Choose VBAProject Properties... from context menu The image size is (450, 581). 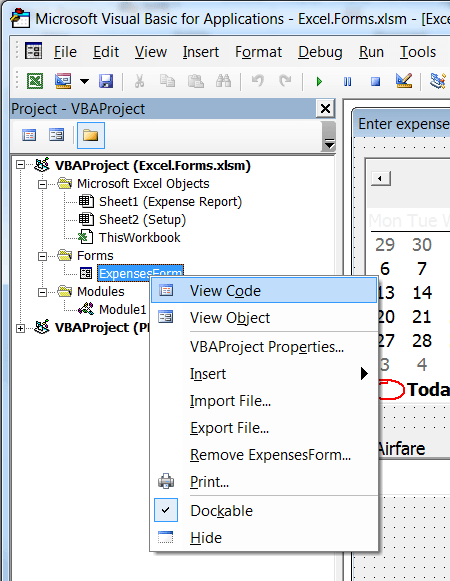pyautogui.click(x=264, y=347)
